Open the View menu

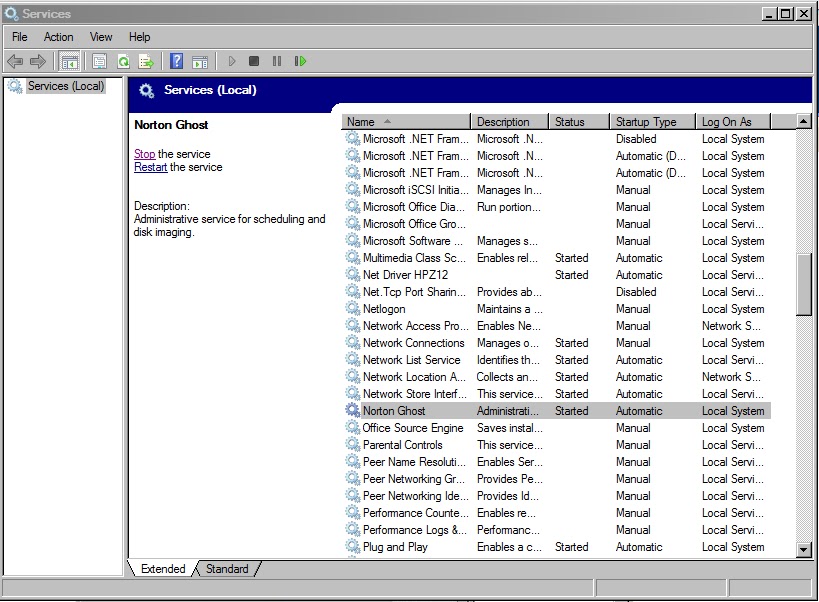tap(101, 37)
